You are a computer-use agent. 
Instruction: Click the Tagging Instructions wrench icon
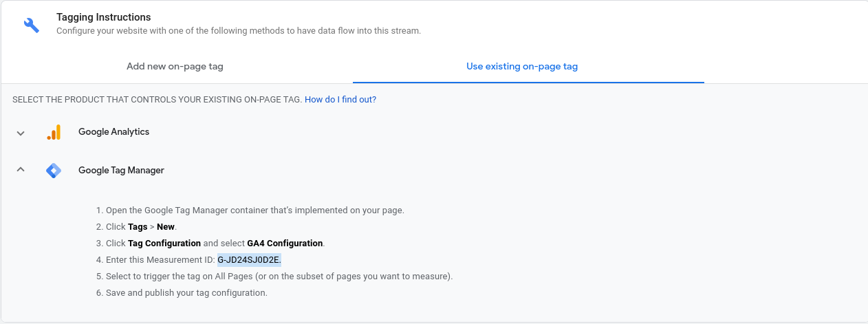(32, 25)
